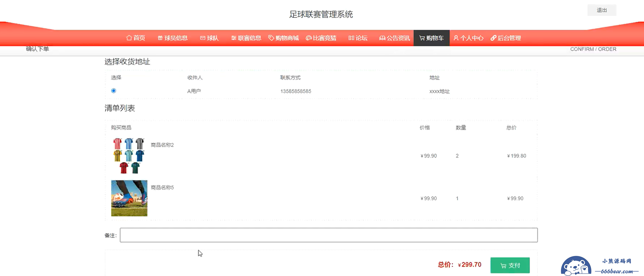This screenshot has width=644, height=276.
Task: Click the ¥299.70 grand total amount
Action: [470, 265]
